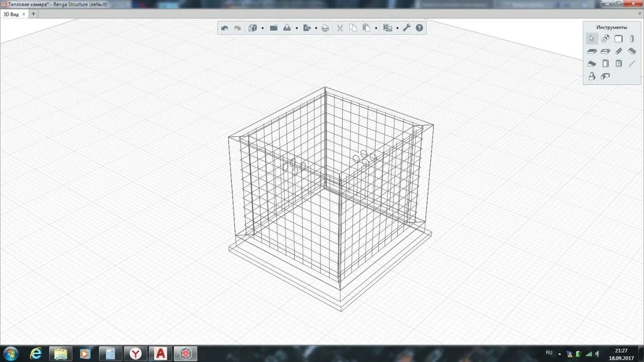Open settings with the wrench icon
Viewport: 644px width, 362px height.
[x=407, y=28]
